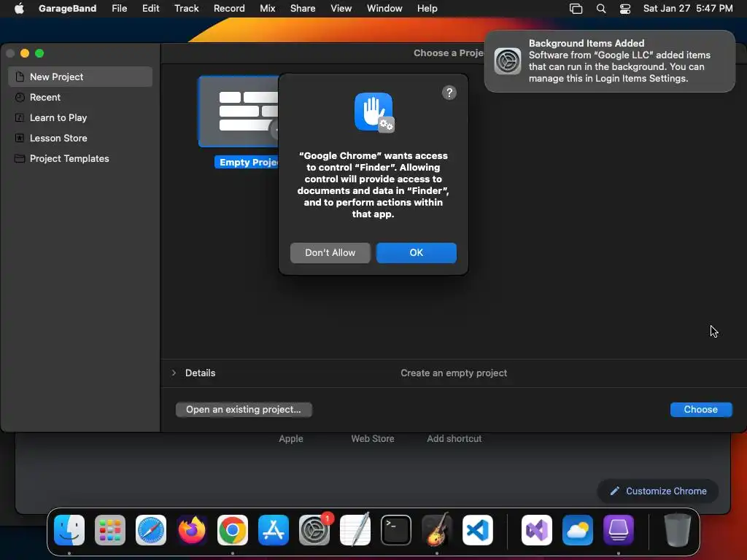Open the File menu
The image size is (747, 560).
coord(119,9)
